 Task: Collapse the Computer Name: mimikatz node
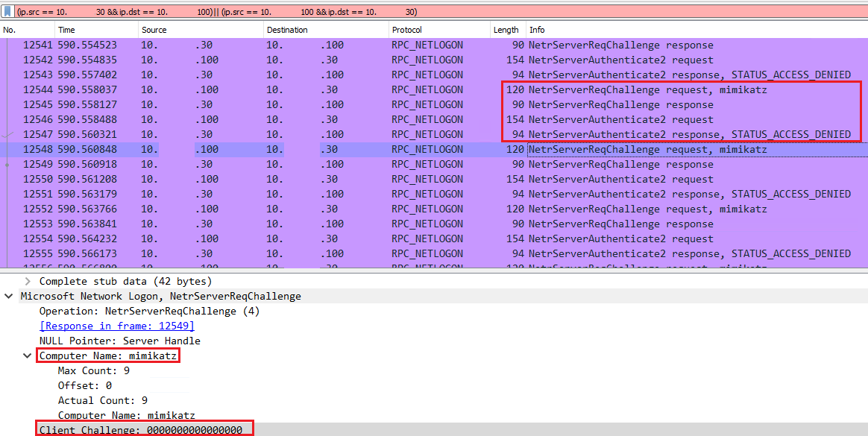click(x=27, y=356)
